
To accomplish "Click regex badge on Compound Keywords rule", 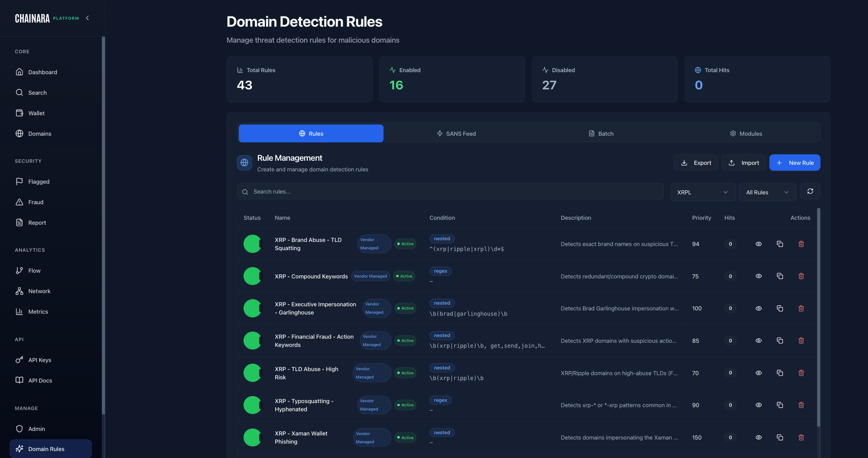I will pos(440,271).
